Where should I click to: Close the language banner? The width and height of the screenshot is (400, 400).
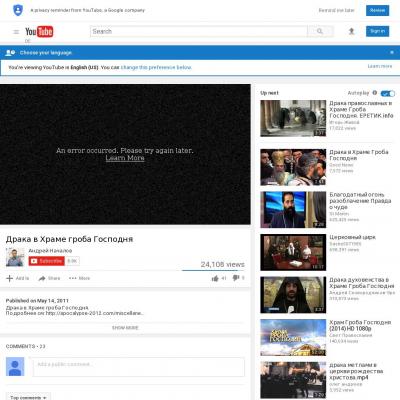392,52
